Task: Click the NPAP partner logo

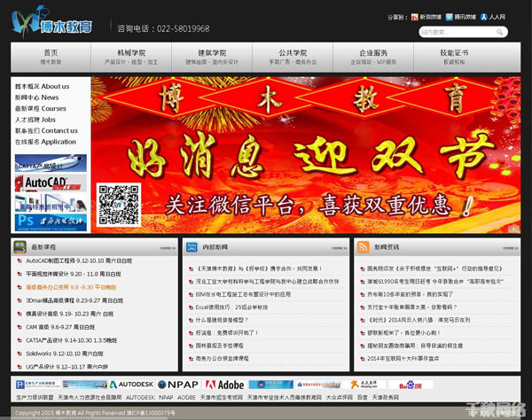Action: tap(178, 385)
